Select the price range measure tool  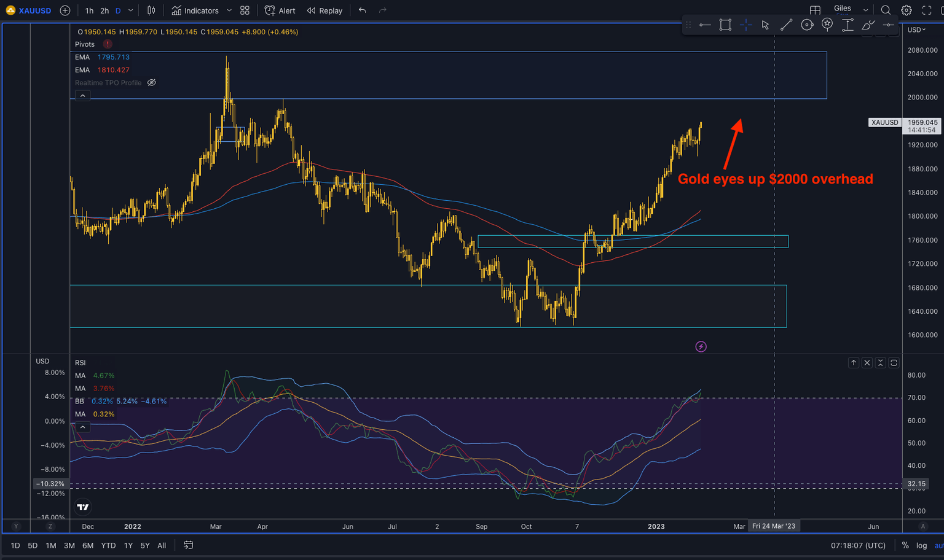click(848, 25)
